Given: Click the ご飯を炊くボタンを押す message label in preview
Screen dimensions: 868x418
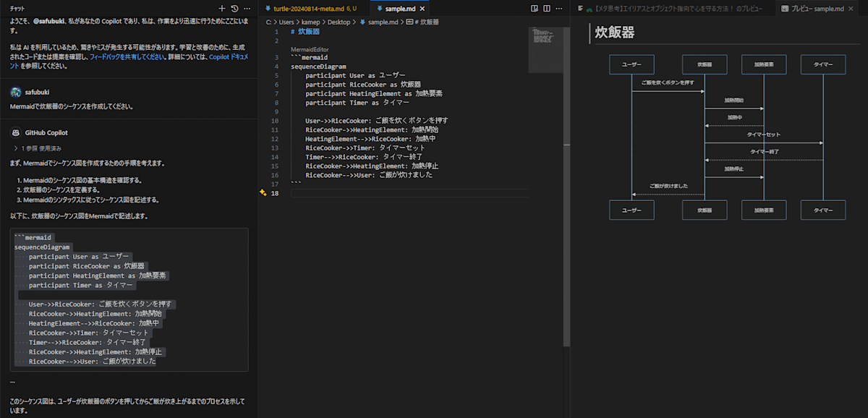Looking at the screenshot, I should (668, 83).
